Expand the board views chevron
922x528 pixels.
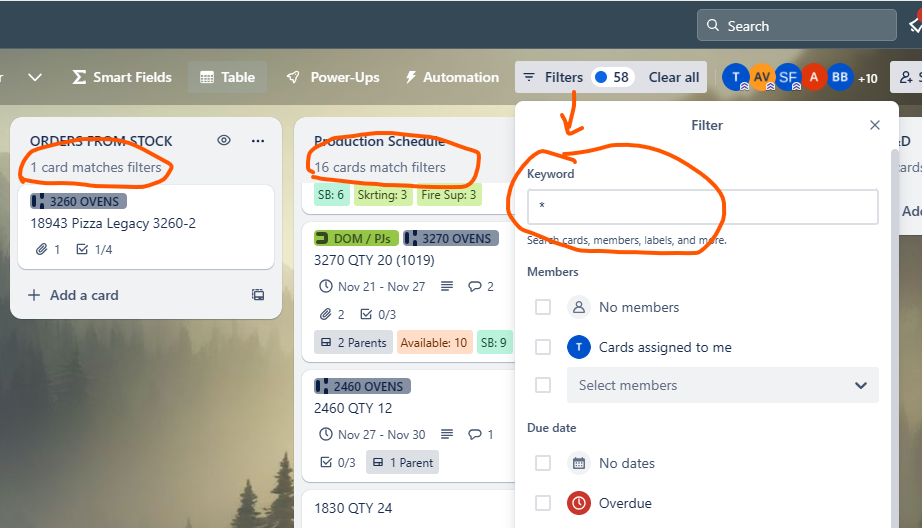coord(35,77)
